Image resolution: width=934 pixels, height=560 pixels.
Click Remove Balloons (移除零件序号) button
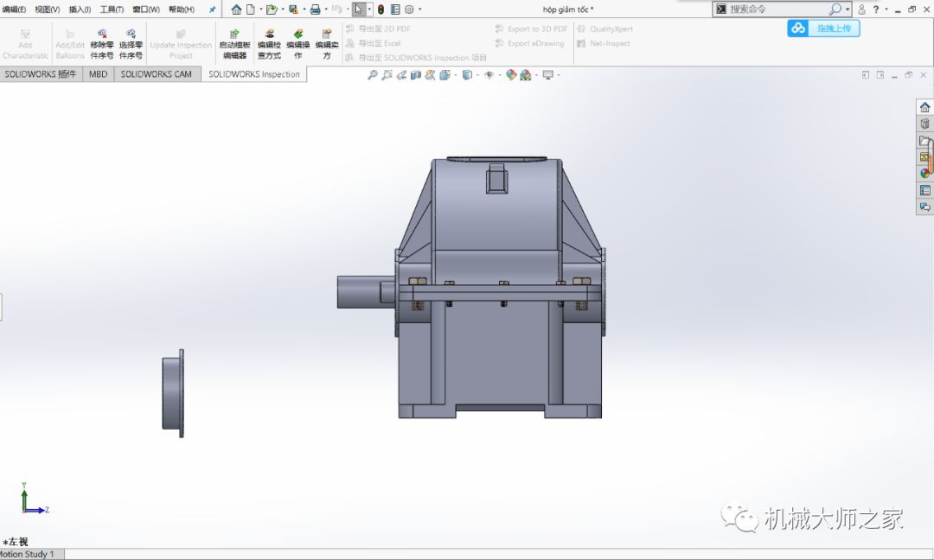(x=102, y=44)
